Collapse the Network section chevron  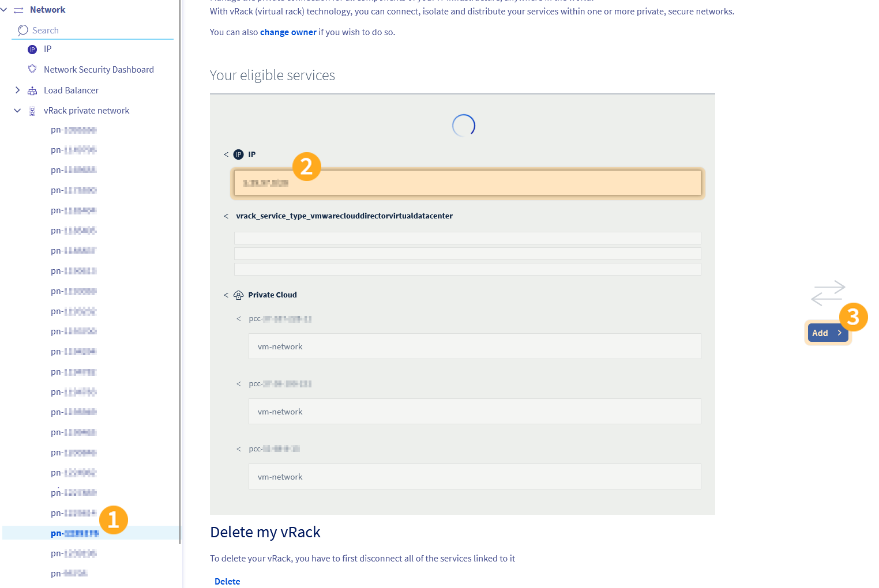point(4,9)
